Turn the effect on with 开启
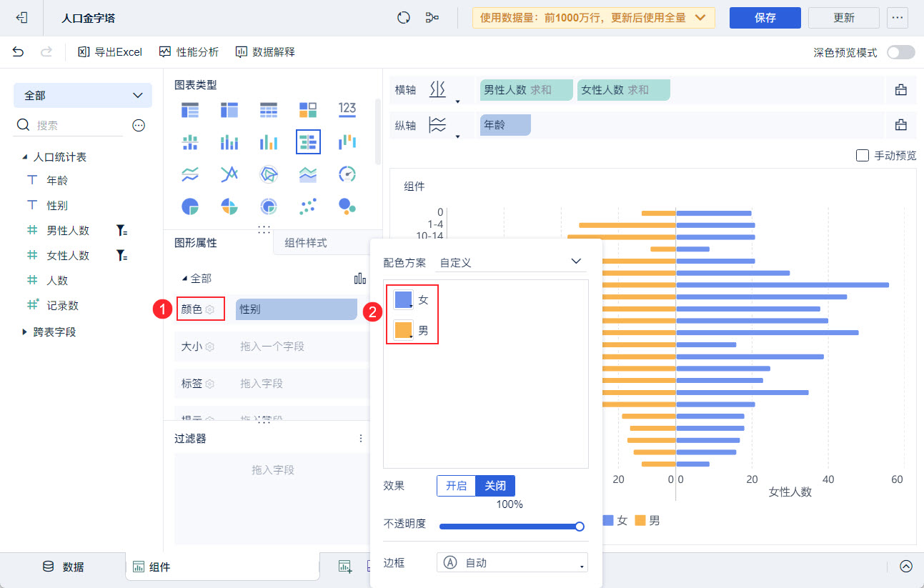 [x=457, y=486]
